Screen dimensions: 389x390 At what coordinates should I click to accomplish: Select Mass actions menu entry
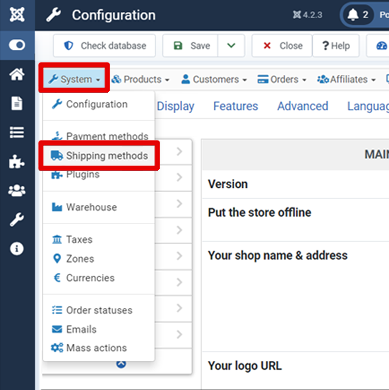pyautogui.click(x=99, y=348)
